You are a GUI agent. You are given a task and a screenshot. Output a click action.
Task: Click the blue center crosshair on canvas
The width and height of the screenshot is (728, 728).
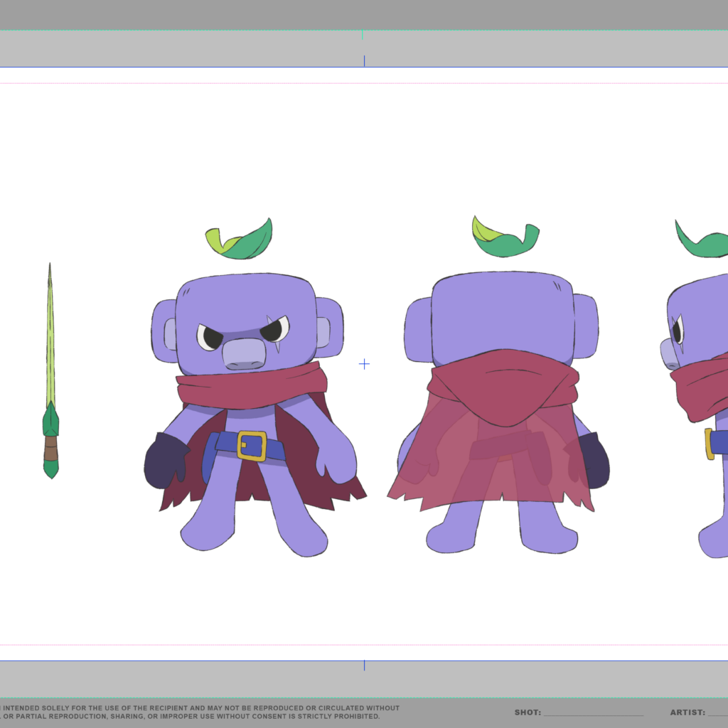click(x=364, y=364)
